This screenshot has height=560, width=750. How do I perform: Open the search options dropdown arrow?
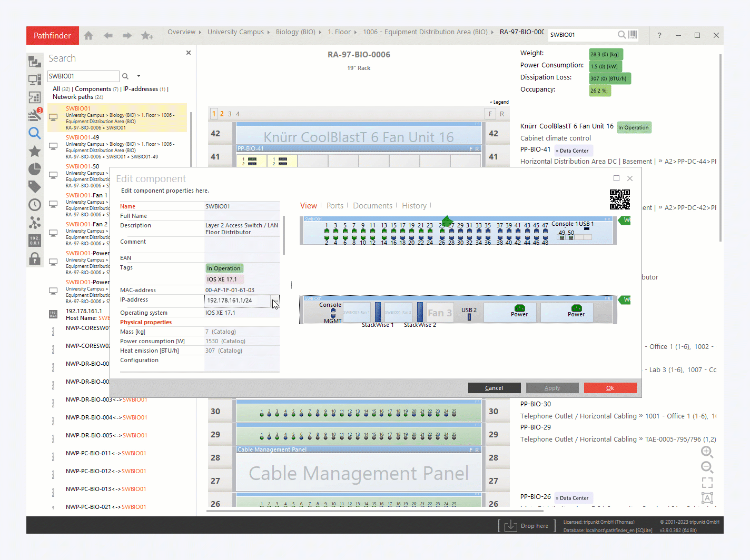coord(139,76)
